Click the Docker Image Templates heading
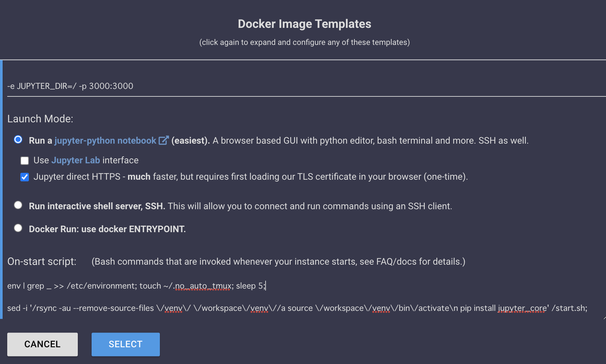Viewport: 606px width, 364px height. click(x=304, y=24)
